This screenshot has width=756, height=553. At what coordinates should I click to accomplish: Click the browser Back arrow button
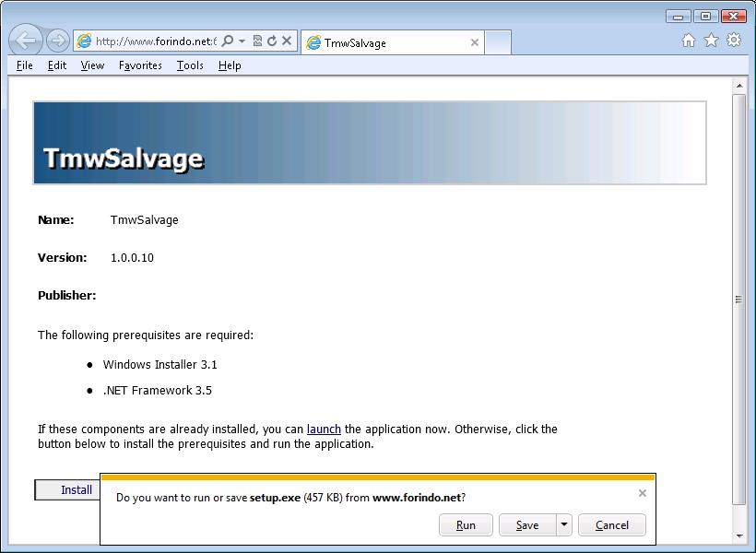coord(27,41)
